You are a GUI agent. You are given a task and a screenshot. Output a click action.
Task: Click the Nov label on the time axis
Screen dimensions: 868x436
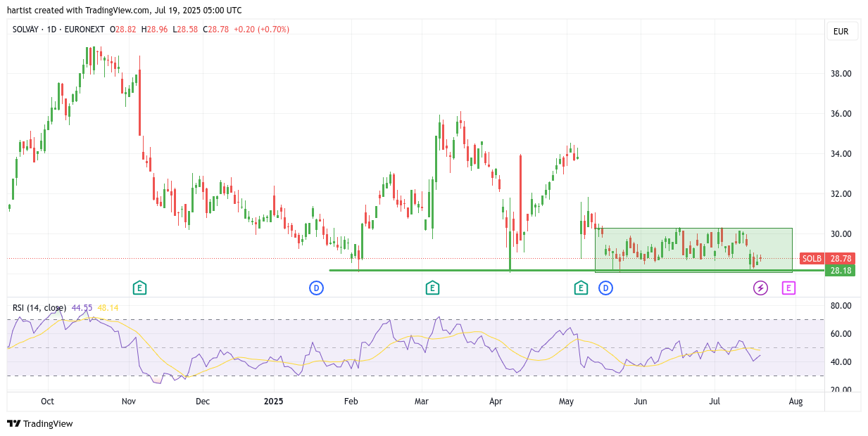pos(127,402)
